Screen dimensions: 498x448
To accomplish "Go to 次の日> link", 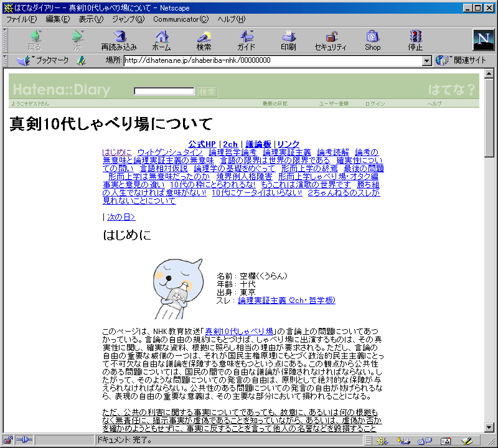I will 121,217.
